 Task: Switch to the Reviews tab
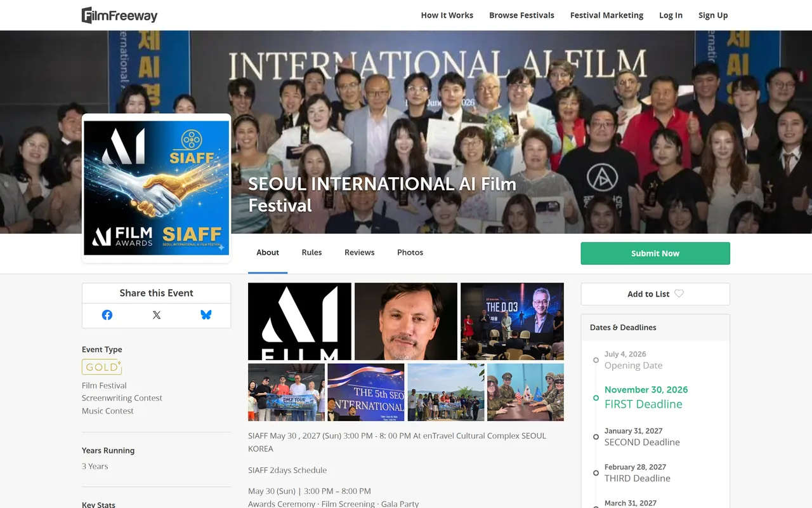[x=360, y=253]
